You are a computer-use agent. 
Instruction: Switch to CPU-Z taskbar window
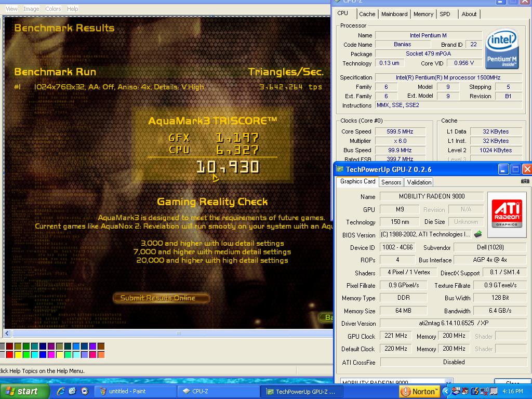click(219, 391)
